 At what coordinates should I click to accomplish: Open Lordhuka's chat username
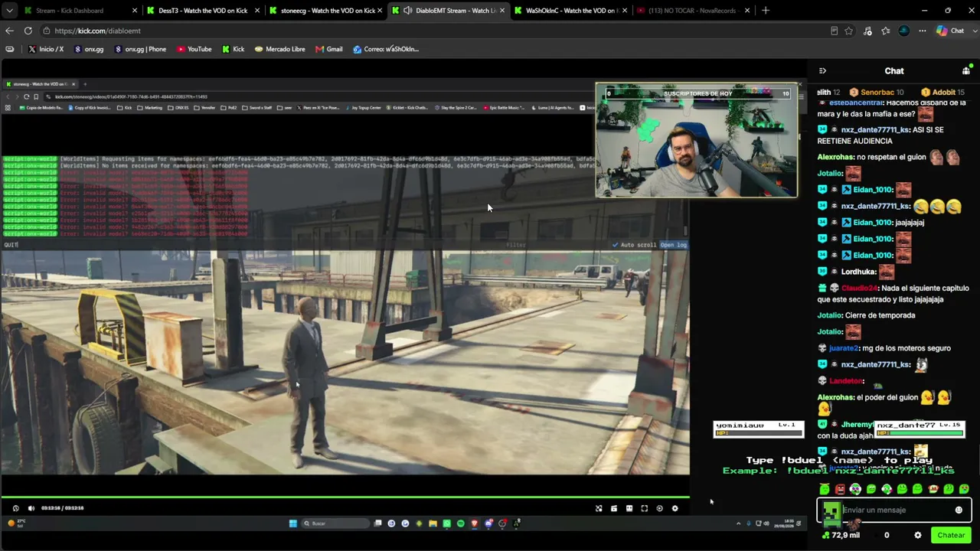[858, 272]
